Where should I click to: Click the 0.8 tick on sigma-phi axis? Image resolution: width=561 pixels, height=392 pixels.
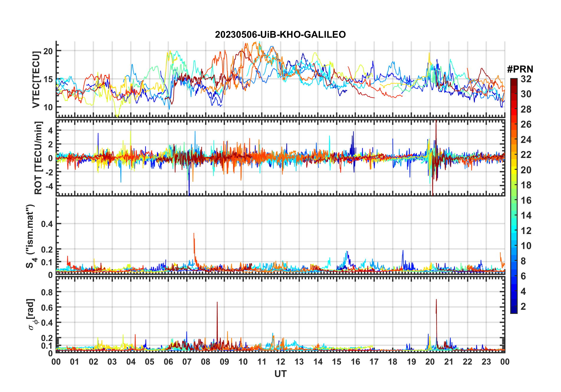click(47, 292)
